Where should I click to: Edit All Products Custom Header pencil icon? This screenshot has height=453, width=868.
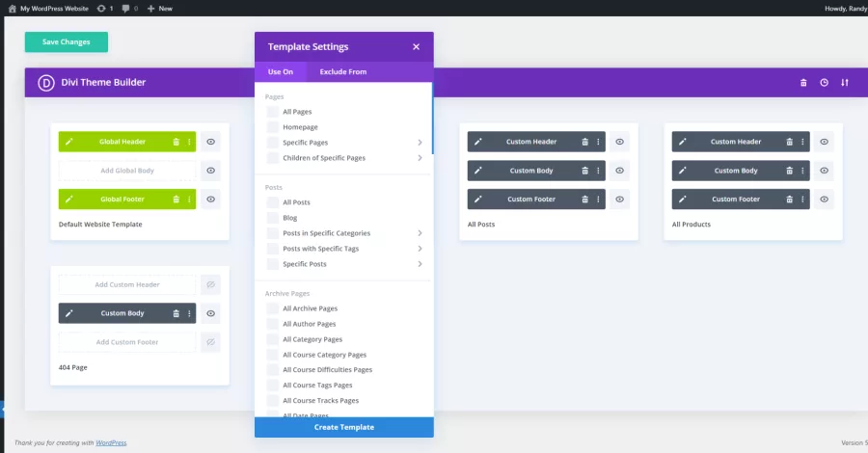(683, 142)
